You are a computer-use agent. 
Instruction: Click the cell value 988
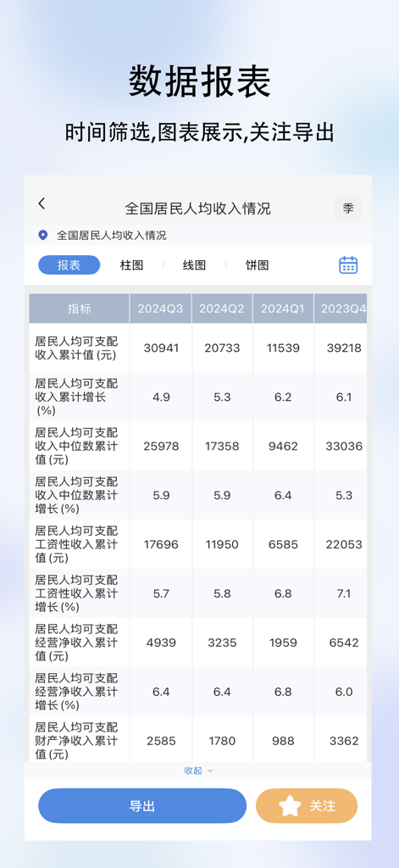point(283,741)
